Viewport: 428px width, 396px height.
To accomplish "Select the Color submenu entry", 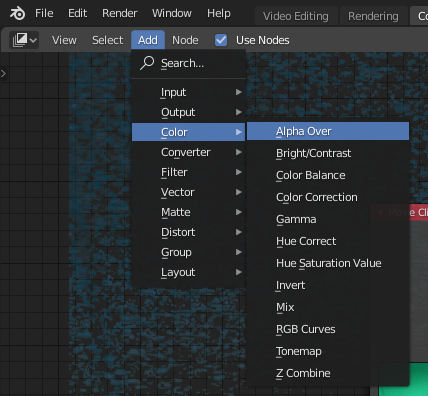I will click(189, 132).
